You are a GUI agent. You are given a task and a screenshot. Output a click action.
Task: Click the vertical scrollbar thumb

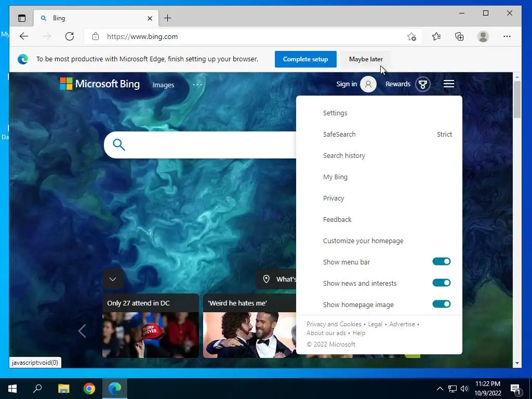pos(517,99)
